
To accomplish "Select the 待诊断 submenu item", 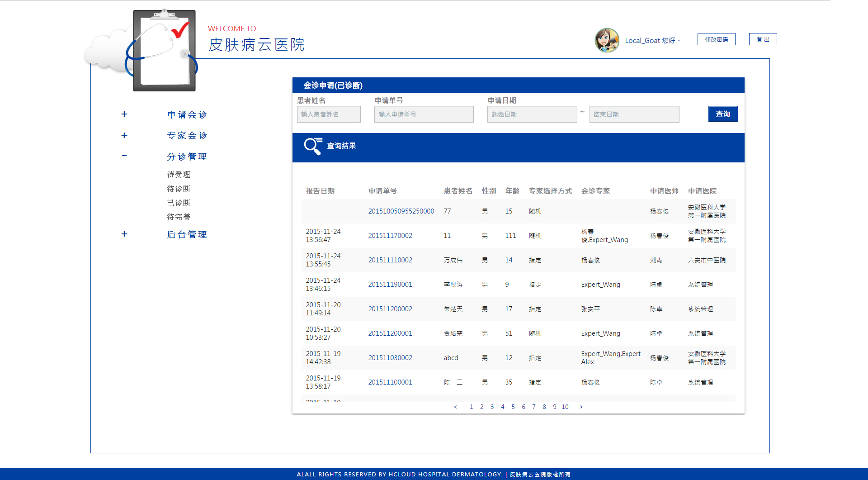I will pos(179,189).
